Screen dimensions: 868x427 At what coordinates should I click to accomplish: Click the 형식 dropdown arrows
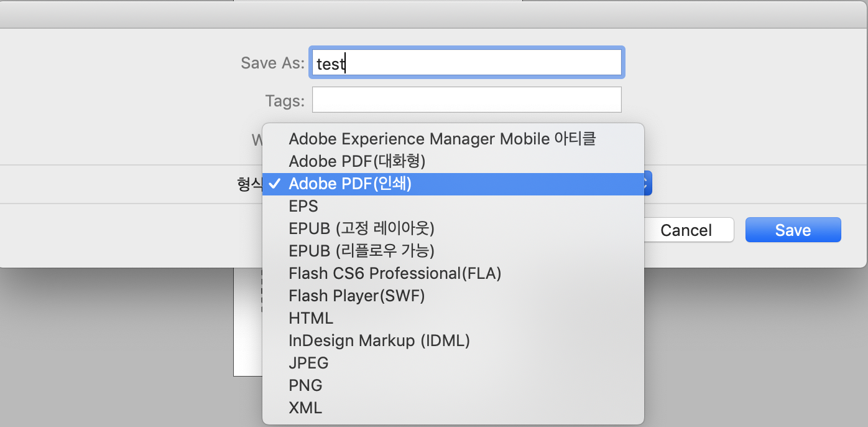coord(647,184)
